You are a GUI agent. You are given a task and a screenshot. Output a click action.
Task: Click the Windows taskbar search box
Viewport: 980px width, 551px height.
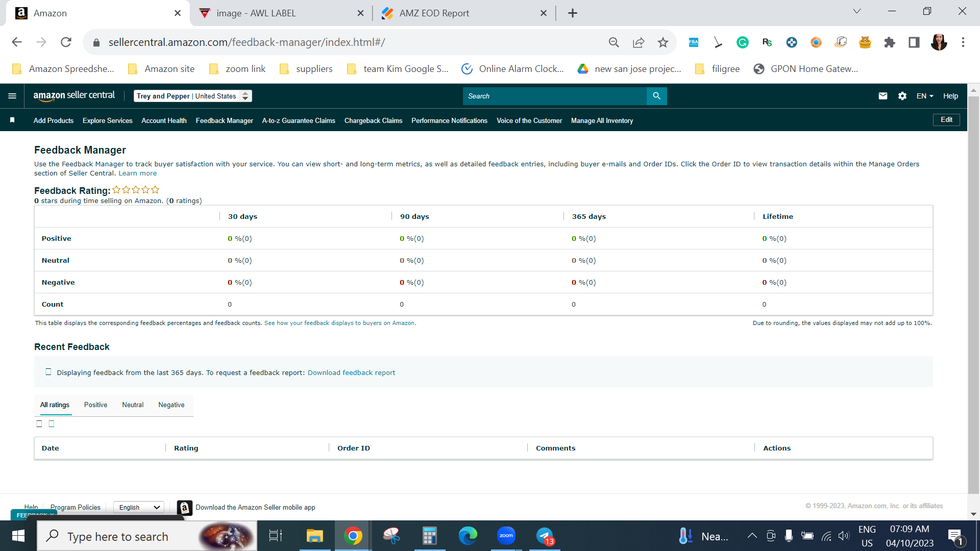click(x=147, y=536)
